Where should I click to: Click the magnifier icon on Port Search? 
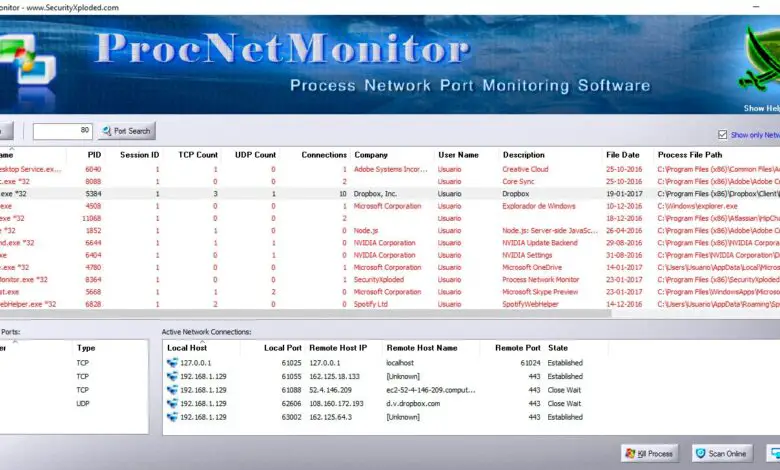point(106,131)
